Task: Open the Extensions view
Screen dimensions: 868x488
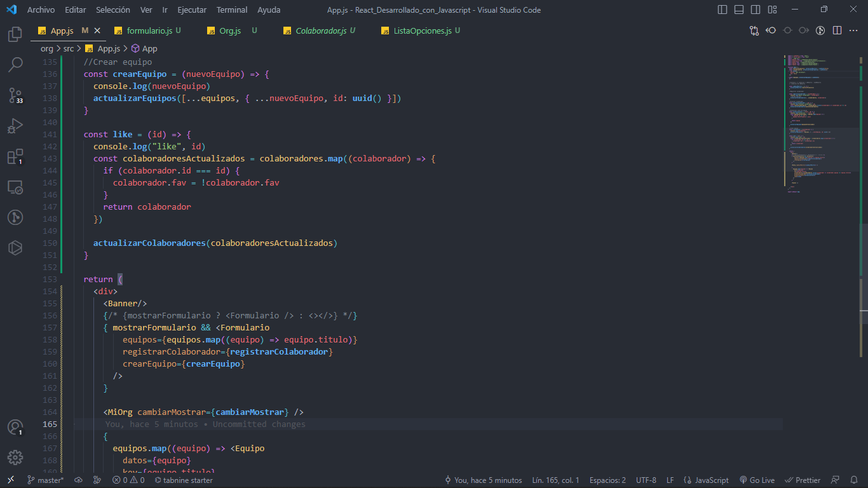Action: (15, 156)
